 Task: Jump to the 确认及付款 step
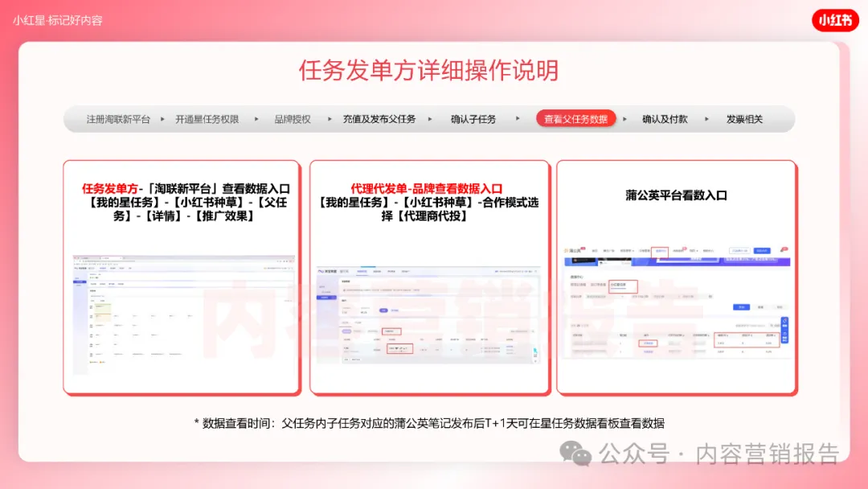pyautogui.click(x=665, y=119)
